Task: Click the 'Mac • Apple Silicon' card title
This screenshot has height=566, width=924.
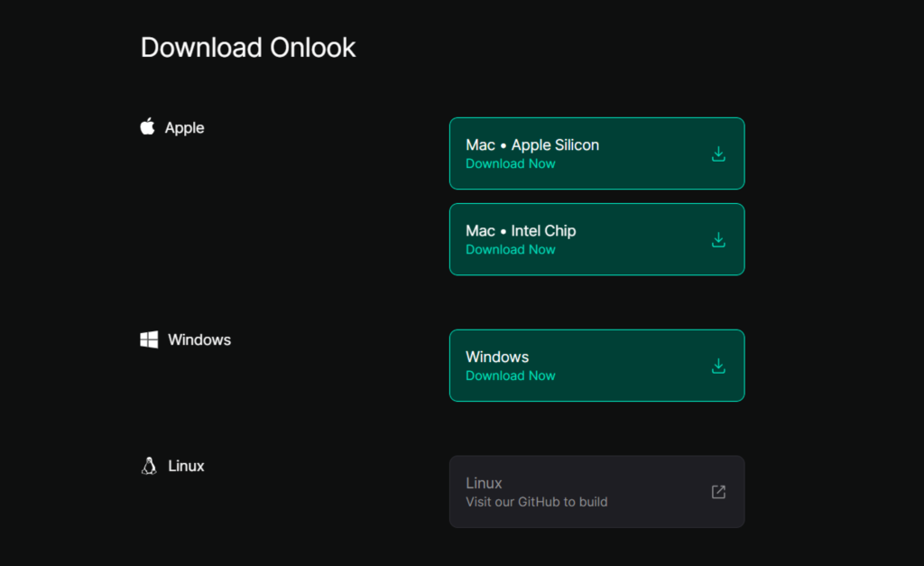Action: [532, 145]
